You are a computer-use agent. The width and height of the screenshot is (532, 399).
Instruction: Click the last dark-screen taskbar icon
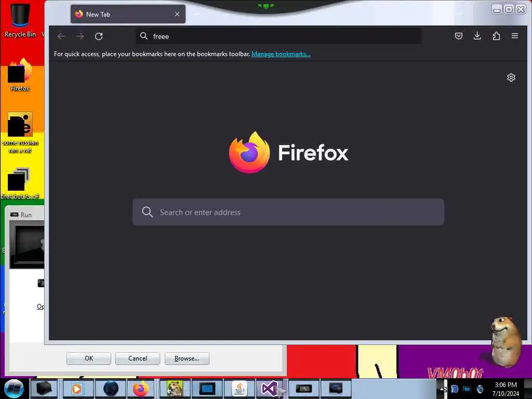(336, 389)
